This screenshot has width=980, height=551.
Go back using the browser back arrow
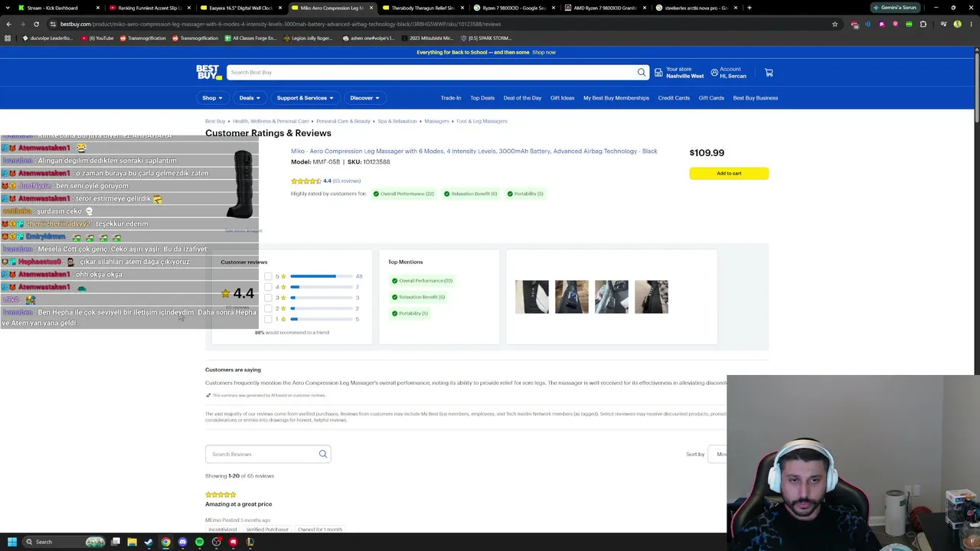(x=8, y=24)
